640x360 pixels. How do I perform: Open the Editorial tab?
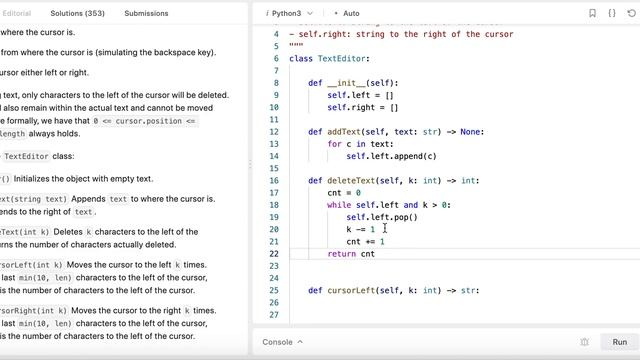[16, 13]
